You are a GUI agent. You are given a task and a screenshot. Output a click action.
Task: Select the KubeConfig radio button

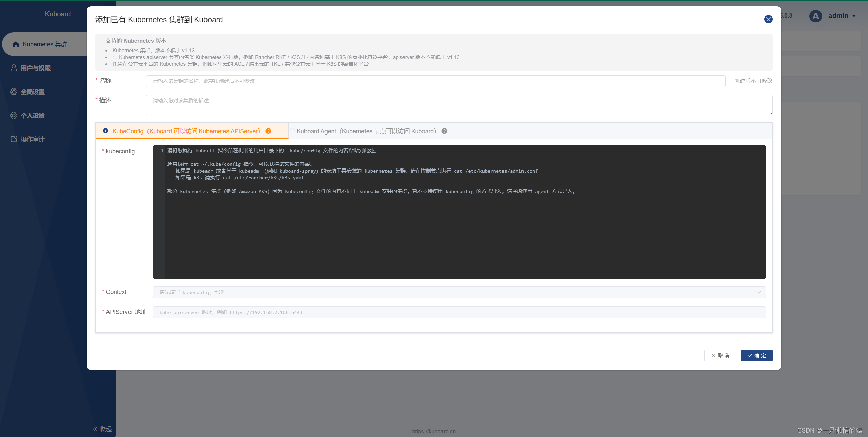tap(106, 131)
